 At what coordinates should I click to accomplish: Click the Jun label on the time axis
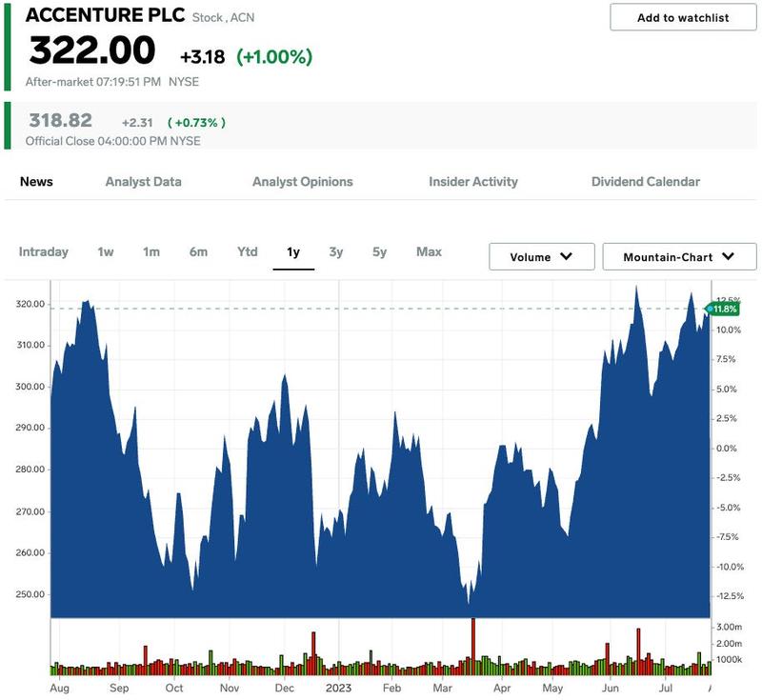coord(611,688)
